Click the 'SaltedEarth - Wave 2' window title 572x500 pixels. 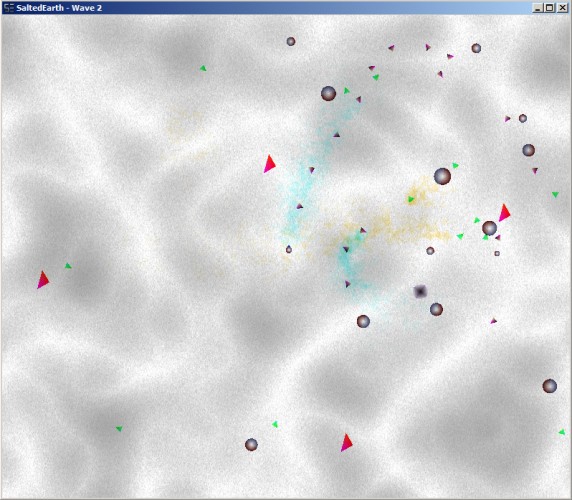point(59,8)
